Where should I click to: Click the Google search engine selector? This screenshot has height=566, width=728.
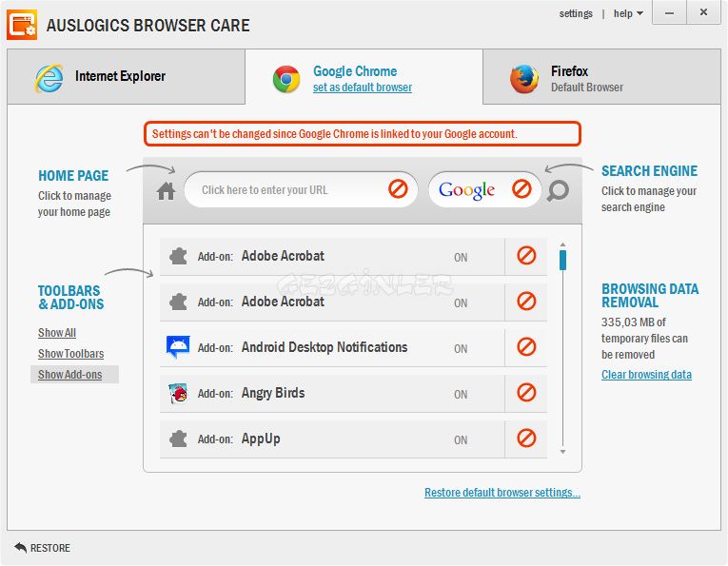click(x=484, y=189)
